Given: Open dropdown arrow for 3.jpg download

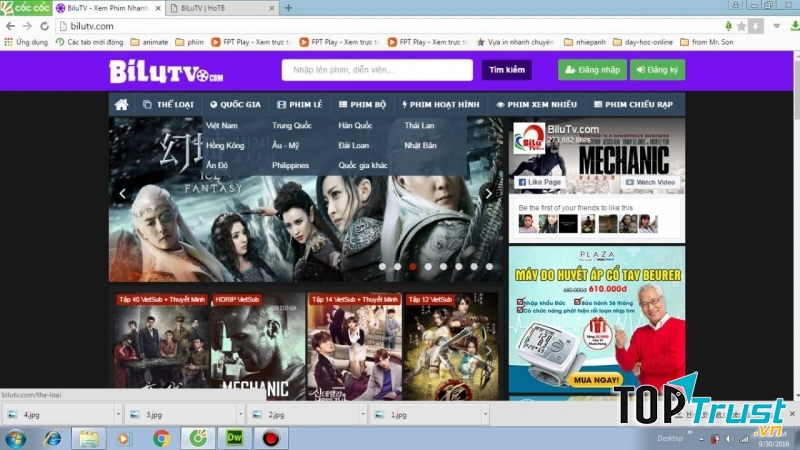Looking at the screenshot, I should pos(240,414).
